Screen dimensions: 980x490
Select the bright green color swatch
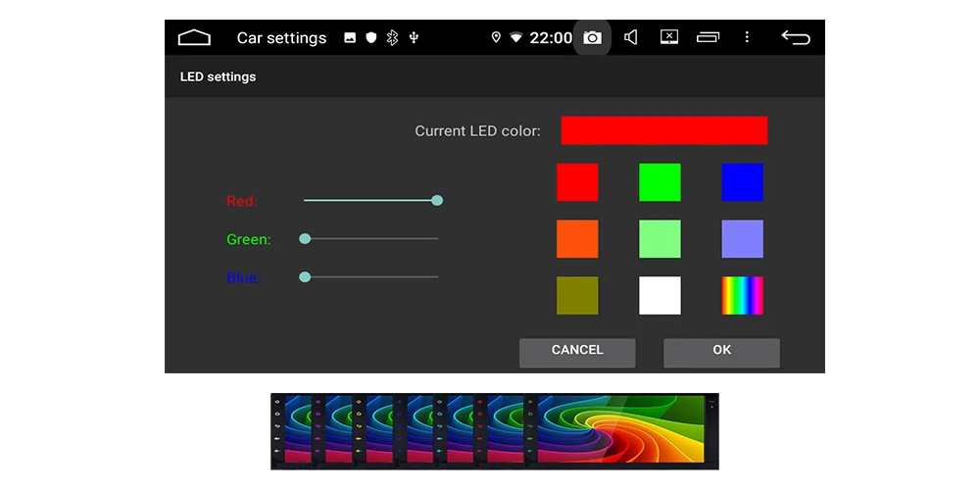click(660, 182)
